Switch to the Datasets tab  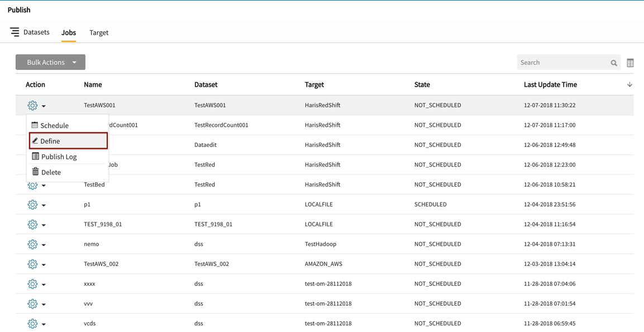tap(36, 32)
